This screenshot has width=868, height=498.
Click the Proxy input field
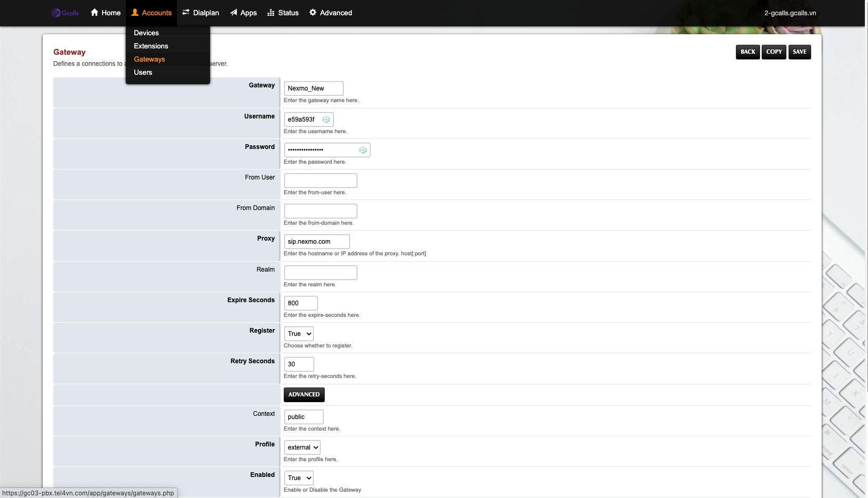(317, 242)
